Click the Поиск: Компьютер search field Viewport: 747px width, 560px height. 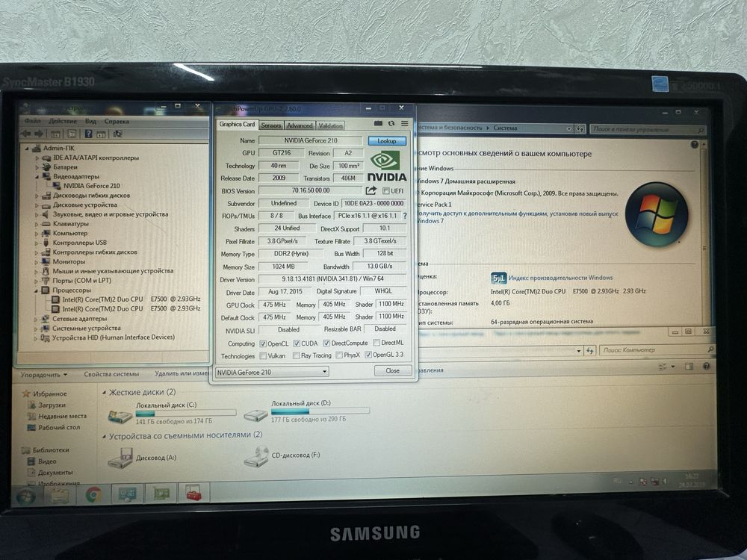pyautogui.click(x=657, y=350)
